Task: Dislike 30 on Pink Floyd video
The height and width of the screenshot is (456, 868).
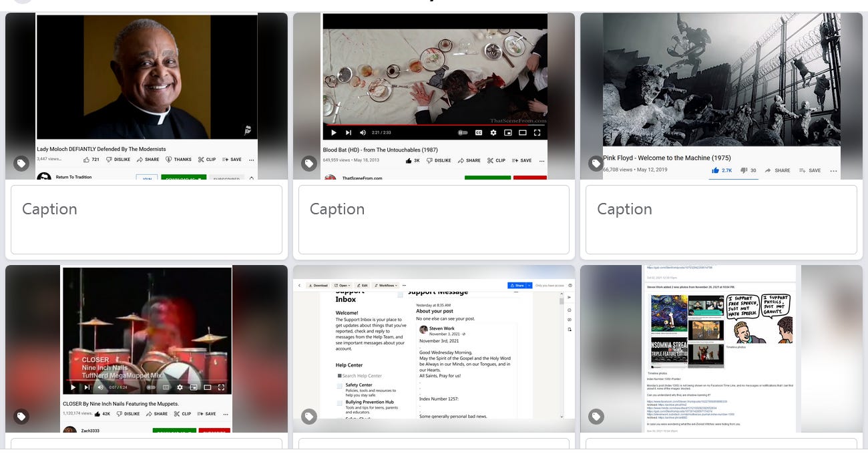Action: tap(748, 170)
